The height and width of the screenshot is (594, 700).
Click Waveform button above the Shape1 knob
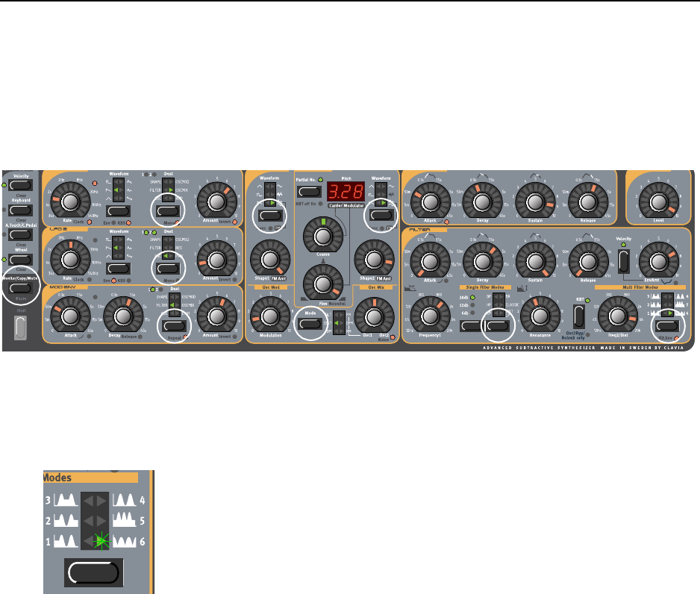pyautogui.click(x=270, y=216)
